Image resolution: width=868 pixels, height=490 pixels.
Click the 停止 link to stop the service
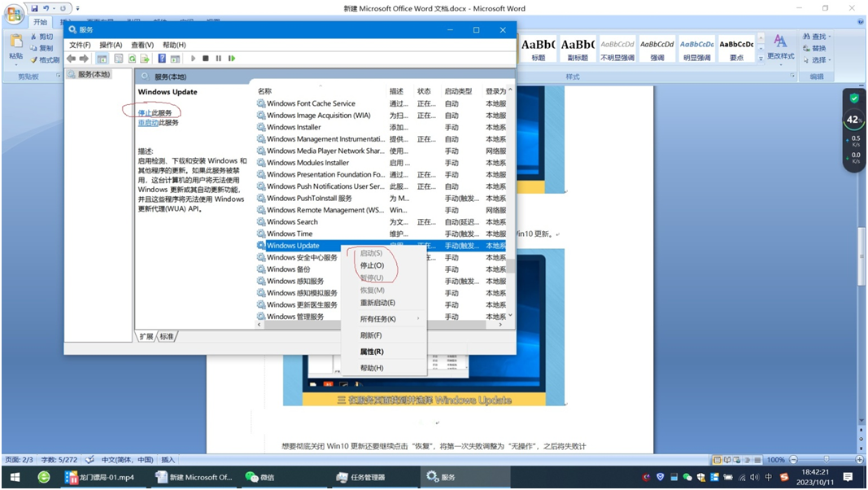145,113
